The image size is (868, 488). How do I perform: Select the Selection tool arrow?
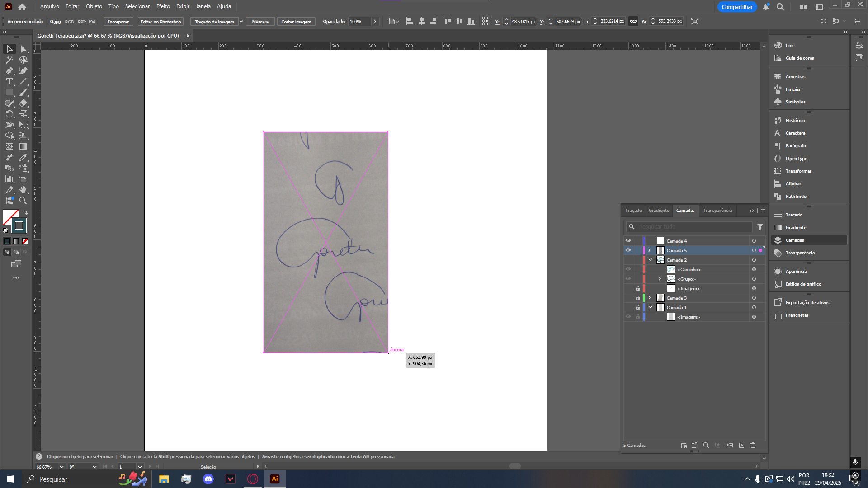9,49
